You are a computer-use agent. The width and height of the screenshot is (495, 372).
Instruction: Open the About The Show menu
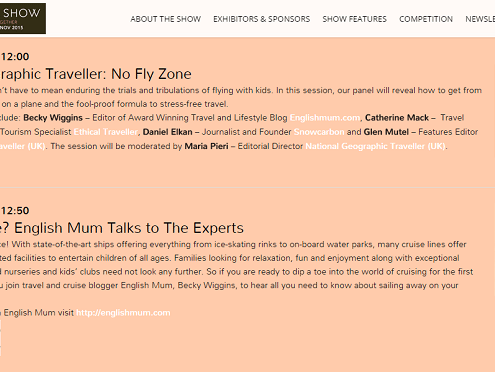tap(166, 19)
